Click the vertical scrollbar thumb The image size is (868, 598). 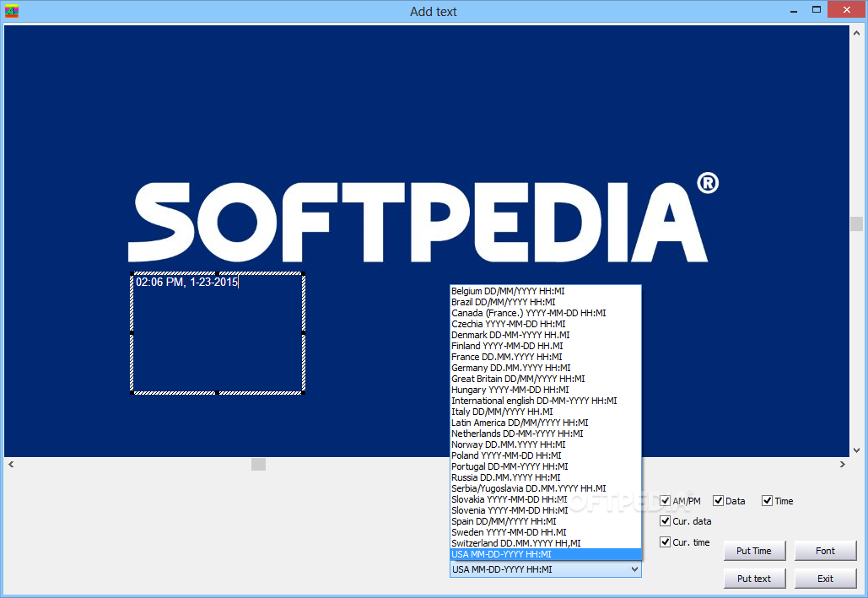tap(856, 224)
